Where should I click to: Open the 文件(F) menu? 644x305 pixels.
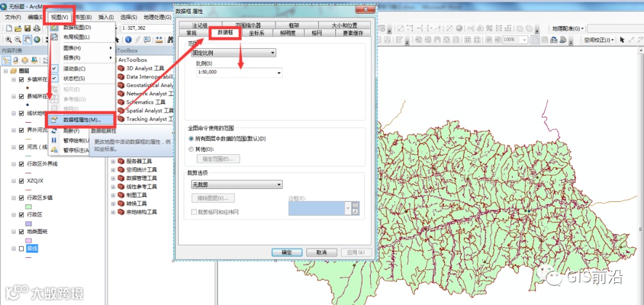(13, 17)
